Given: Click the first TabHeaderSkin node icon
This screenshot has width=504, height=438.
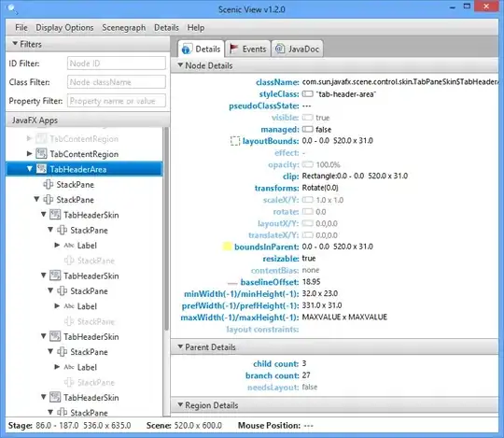Looking at the screenshot, I should [x=55, y=215].
